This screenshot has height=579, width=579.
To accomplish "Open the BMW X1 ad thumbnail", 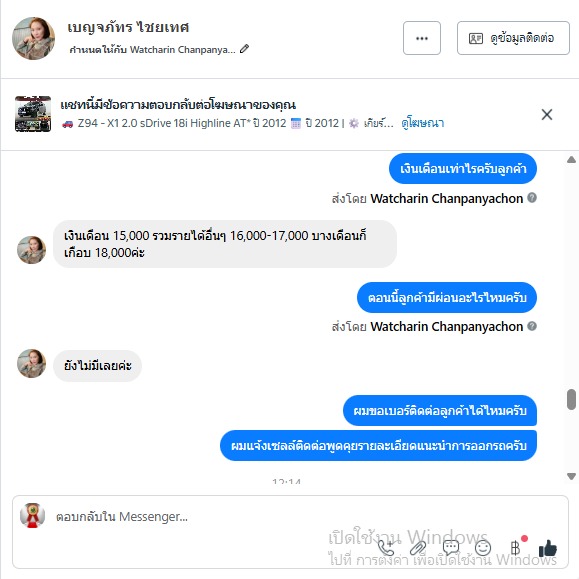I will coord(33,114).
